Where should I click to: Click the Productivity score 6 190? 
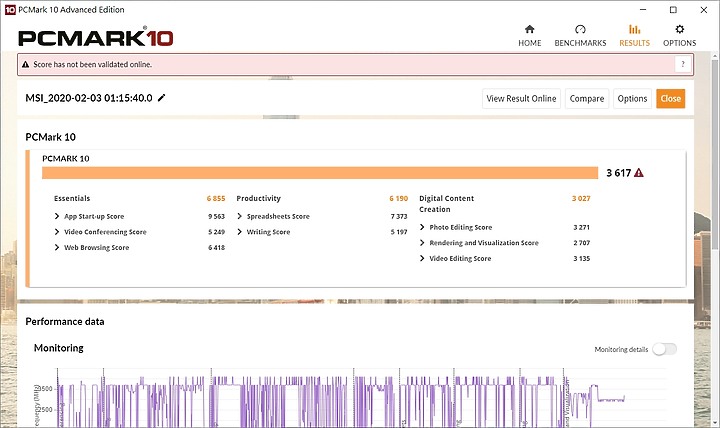[399, 198]
